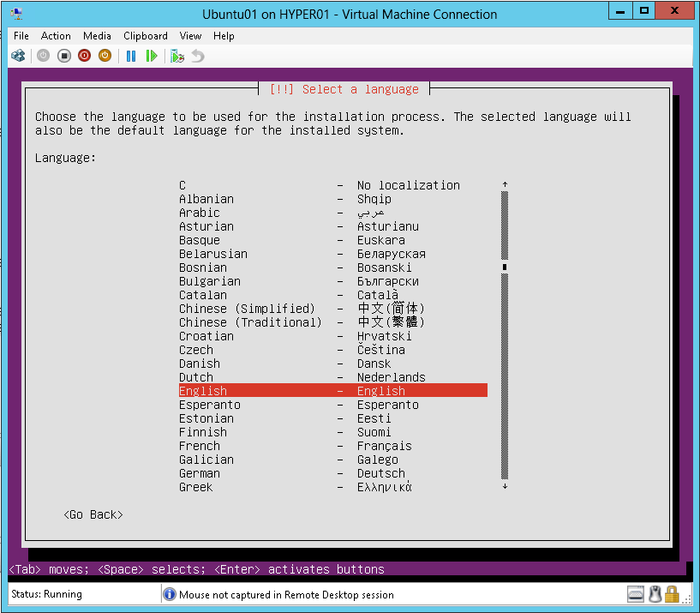Pick Greek from the list
Image resolution: width=700 pixels, height=613 pixels.
pyautogui.click(x=333, y=487)
